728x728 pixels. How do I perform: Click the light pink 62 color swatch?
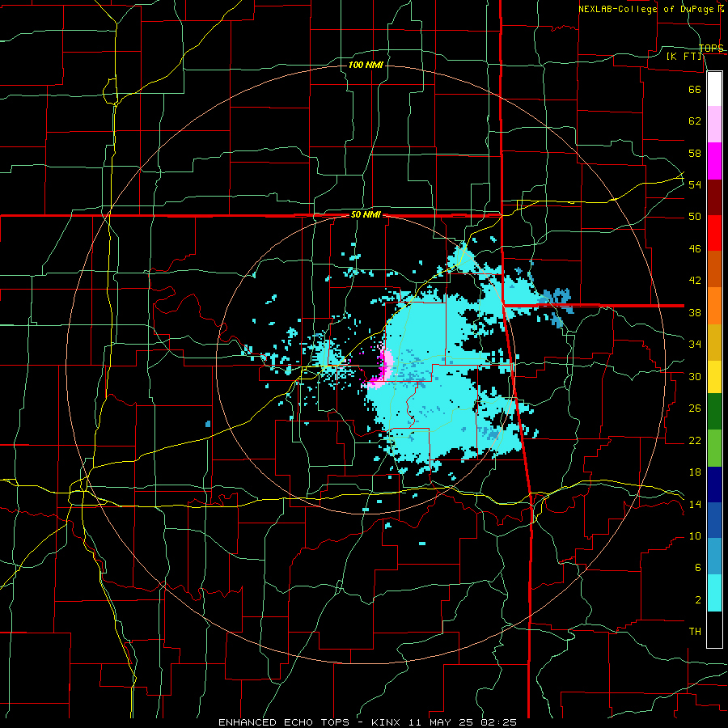[714, 125]
